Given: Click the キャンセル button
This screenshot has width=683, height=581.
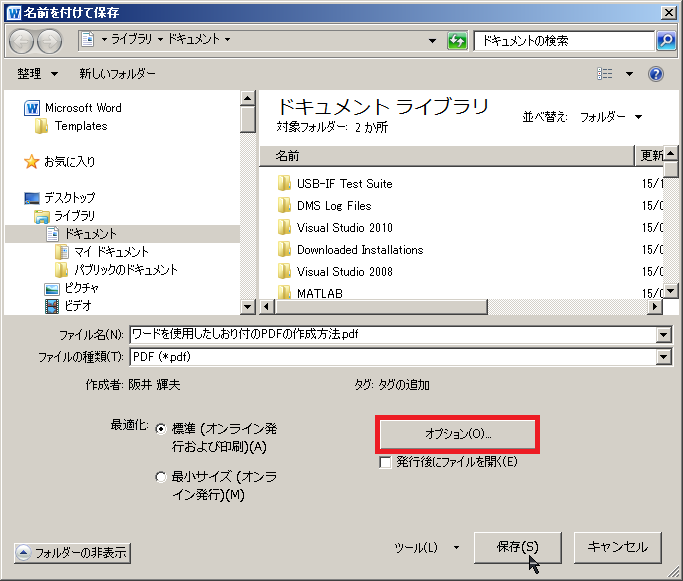Looking at the screenshot, I should (x=617, y=547).
